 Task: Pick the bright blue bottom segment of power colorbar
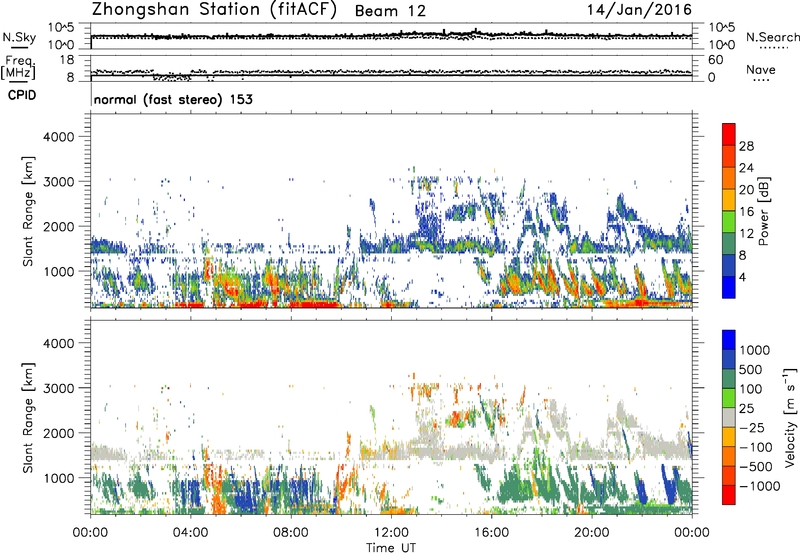tap(729, 287)
